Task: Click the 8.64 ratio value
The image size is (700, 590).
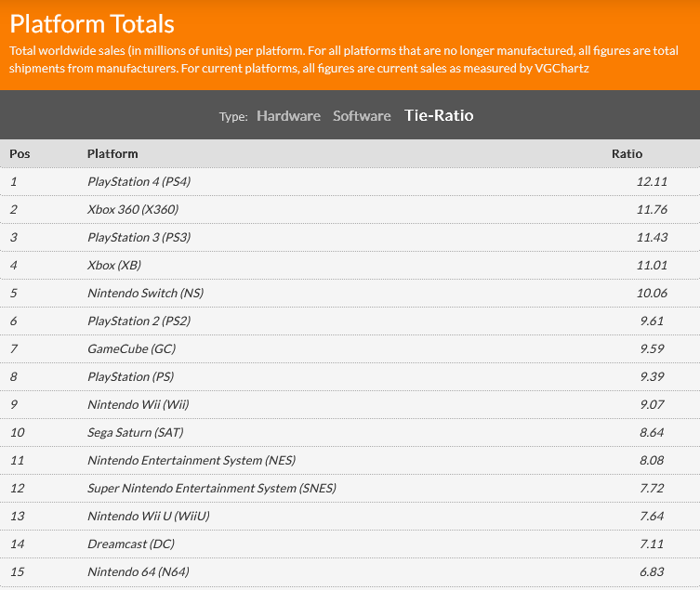Action: pyautogui.click(x=652, y=432)
